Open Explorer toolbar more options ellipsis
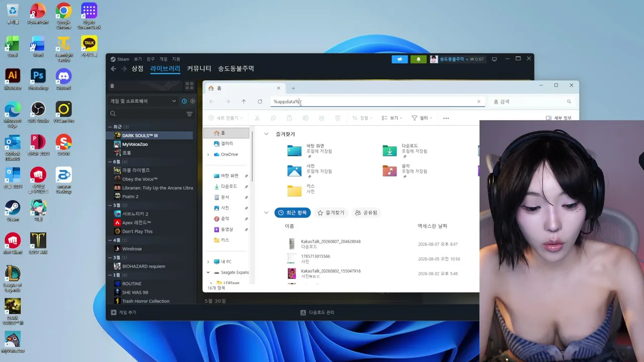This screenshot has height=362, width=644. pos(446,118)
